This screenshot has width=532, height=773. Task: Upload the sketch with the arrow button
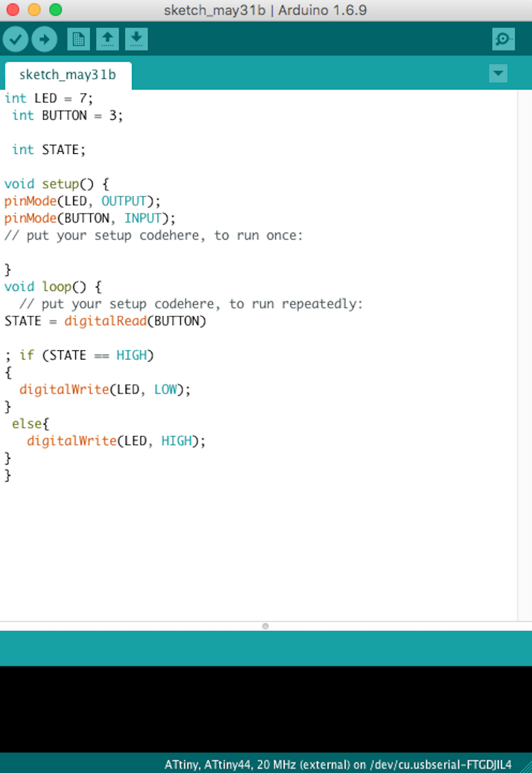45,39
